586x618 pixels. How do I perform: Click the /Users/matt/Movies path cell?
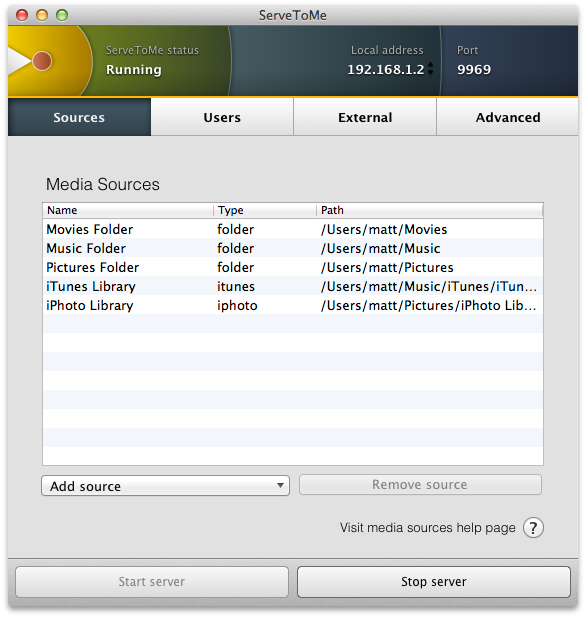pos(384,229)
